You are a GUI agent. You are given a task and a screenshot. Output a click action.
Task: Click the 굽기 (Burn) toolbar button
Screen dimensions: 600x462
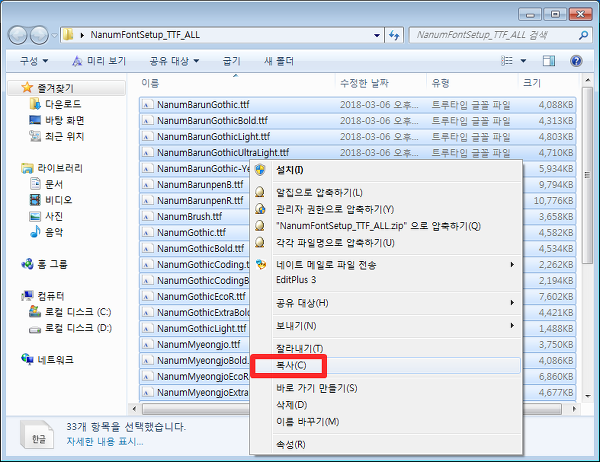coord(232,61)
